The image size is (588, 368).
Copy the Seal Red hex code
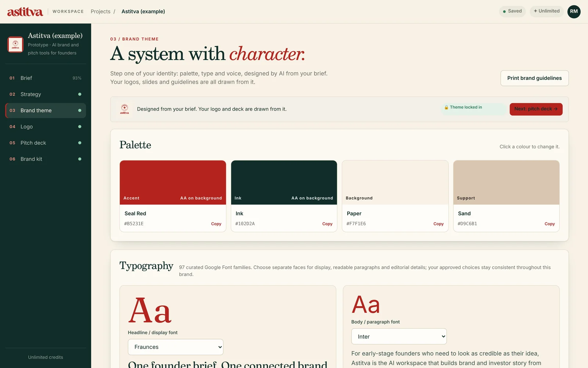point(216,224)
